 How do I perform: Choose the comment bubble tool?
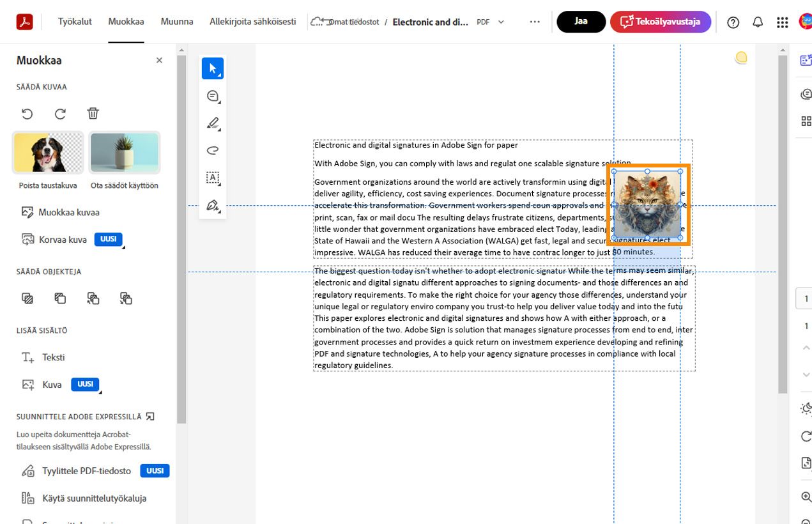click(x=213, y=96)
